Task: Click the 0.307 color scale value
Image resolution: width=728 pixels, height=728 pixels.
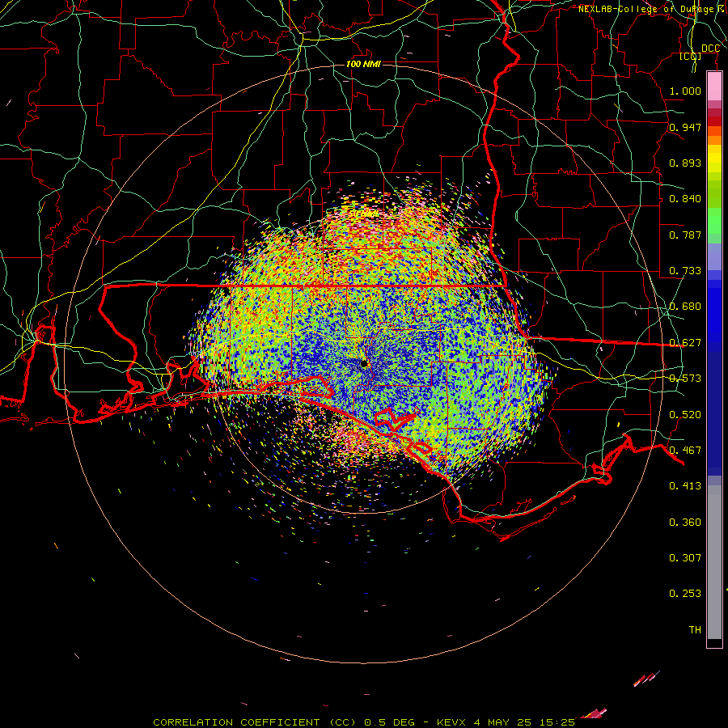Action: click(x=685, y=557)
